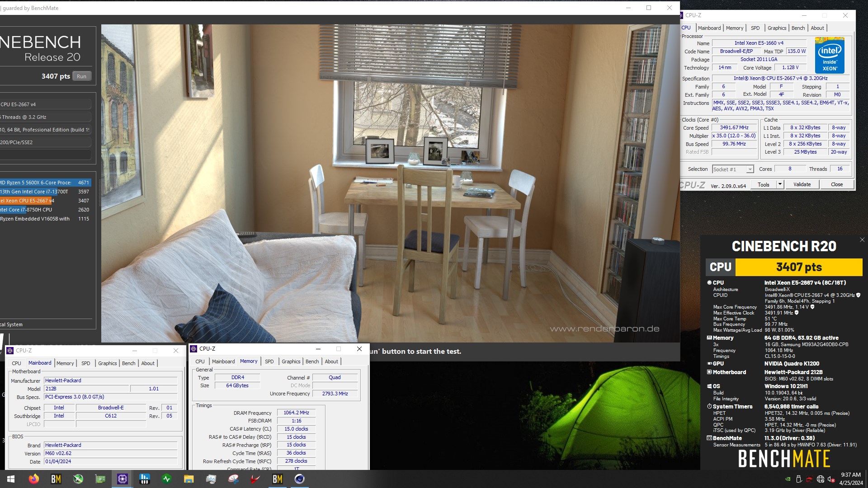Open the network globe tray icon
The image size is (868, 488).
820,479
